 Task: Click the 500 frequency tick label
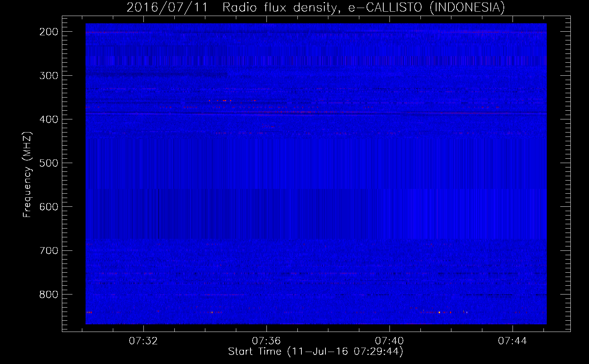(x=49, y=163)
